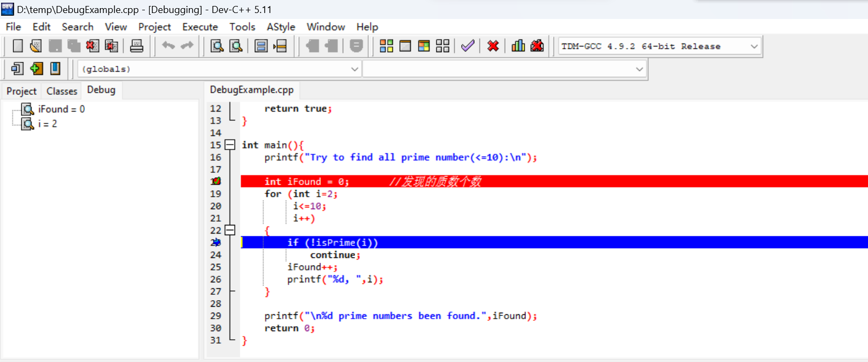Open the Execute menu
Viewport: 868px width, 362px height.
200,27
